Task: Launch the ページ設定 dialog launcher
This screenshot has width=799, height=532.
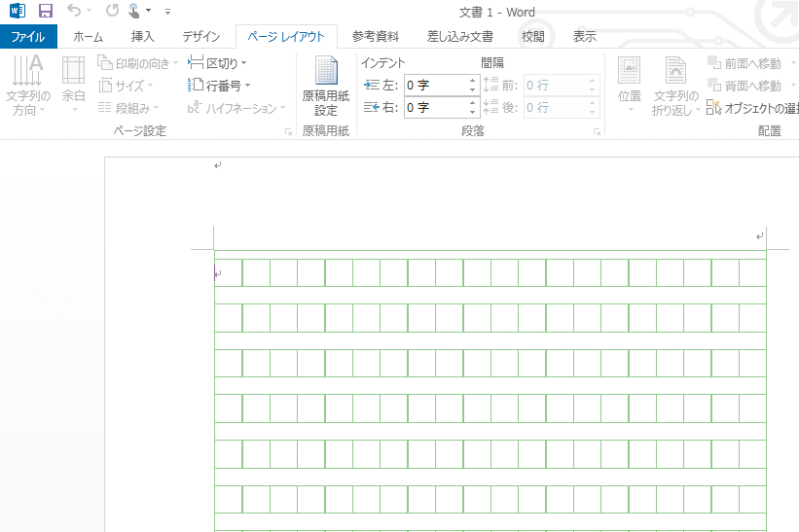Action: pos(288,132)
